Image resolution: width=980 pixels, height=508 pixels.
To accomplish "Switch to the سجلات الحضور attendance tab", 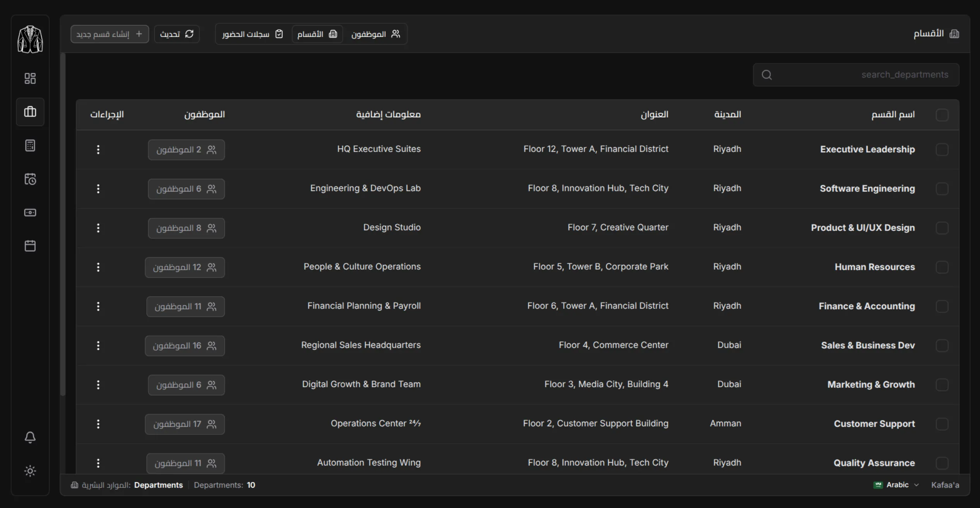I will pyautogui.click(x=253, y=34).
